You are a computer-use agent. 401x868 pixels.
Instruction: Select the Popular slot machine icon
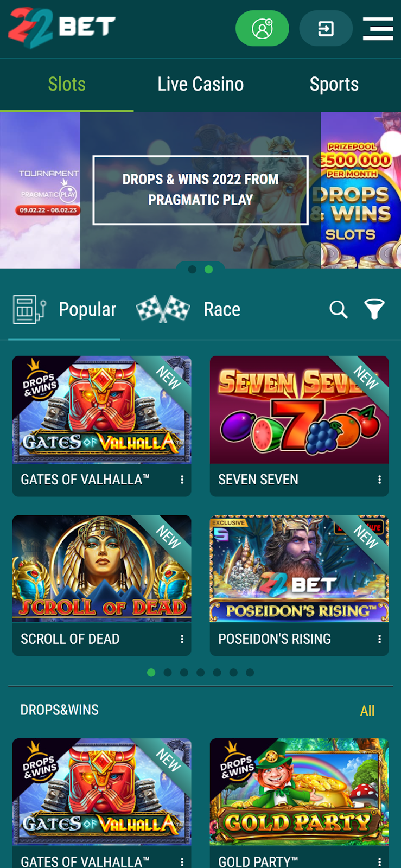click(x=29, y=309)
